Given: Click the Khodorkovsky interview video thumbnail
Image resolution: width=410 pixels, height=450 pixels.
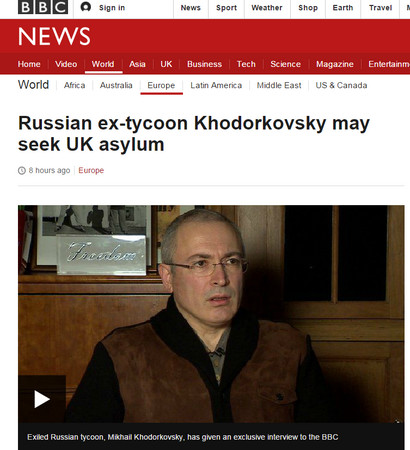Looking at the screenshot, I should point(211,314).
